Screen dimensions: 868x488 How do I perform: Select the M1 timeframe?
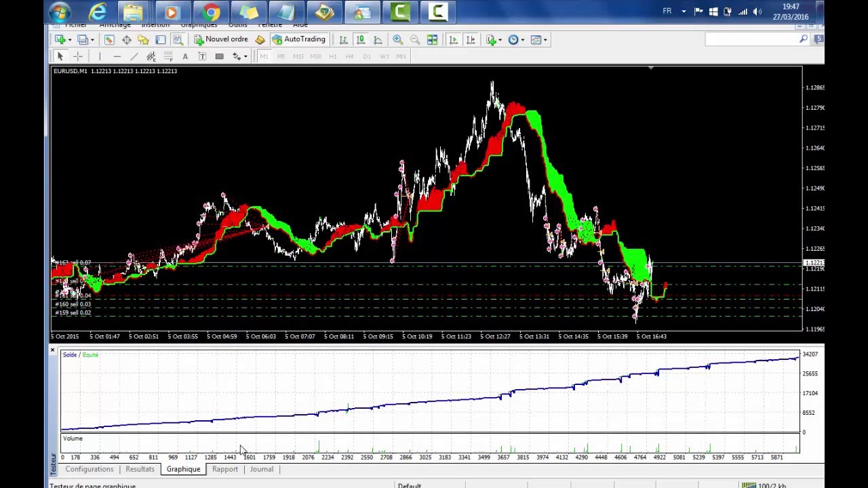264,56
